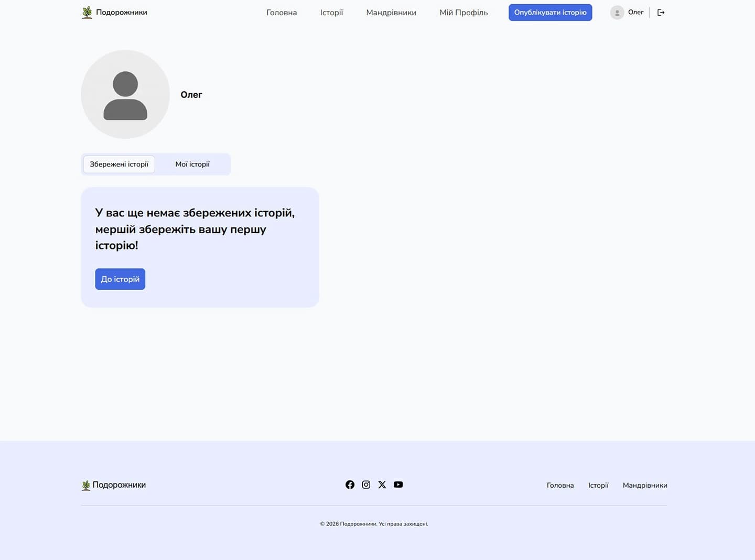
Task: Select the Збережені історії tab
Action: 118,164
